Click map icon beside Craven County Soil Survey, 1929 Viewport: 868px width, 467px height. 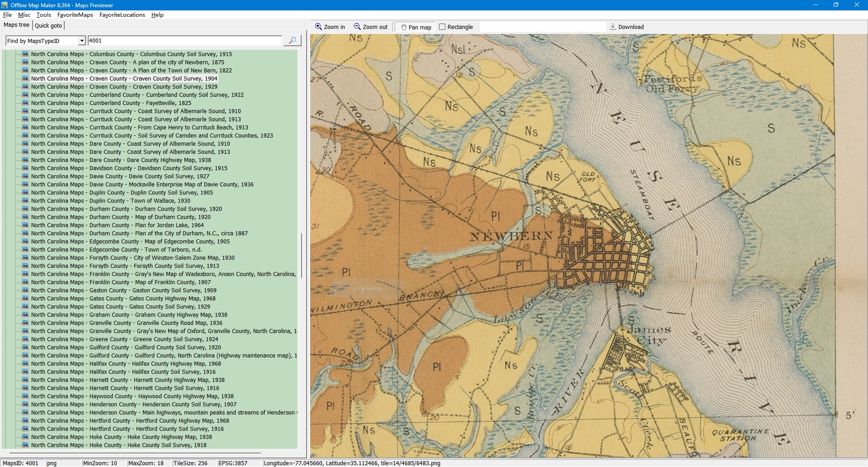click(x=26, y=86)
